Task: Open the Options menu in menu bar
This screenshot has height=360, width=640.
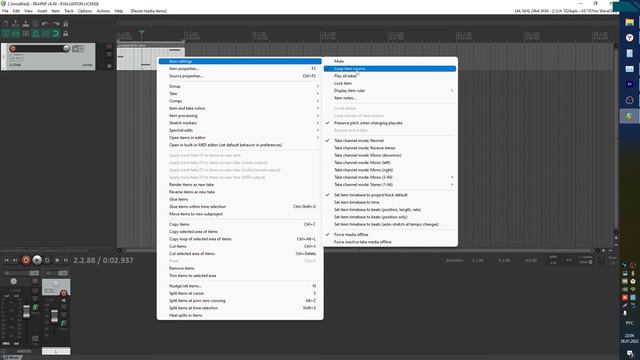Action: click(84, 11)
